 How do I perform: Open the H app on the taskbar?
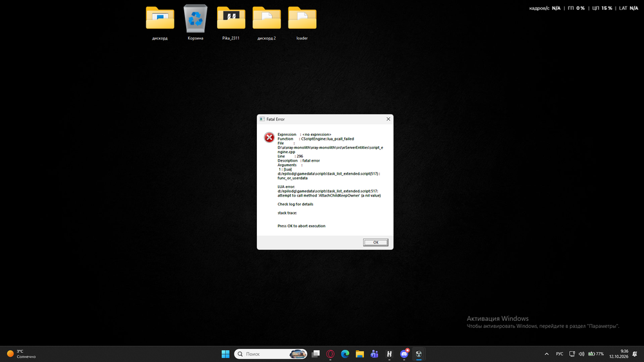pyautogui.click(x=390, y=354)
